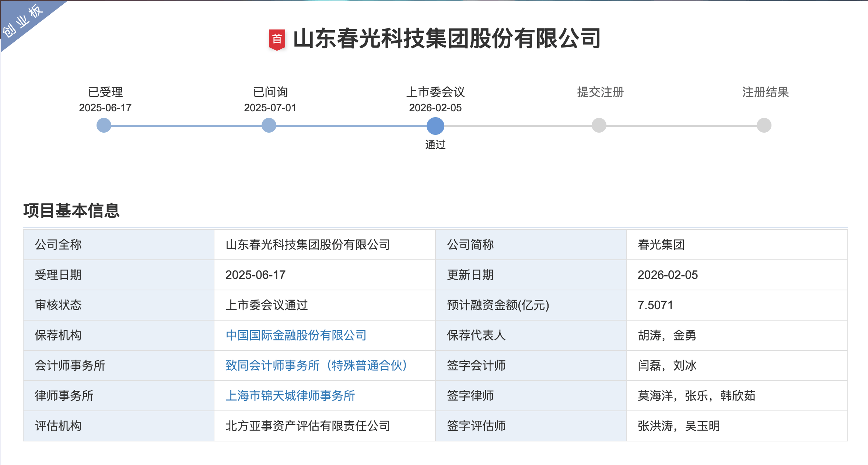Click the grey 注册结果 timeline node
868x465 pixels.
point(764,125)
